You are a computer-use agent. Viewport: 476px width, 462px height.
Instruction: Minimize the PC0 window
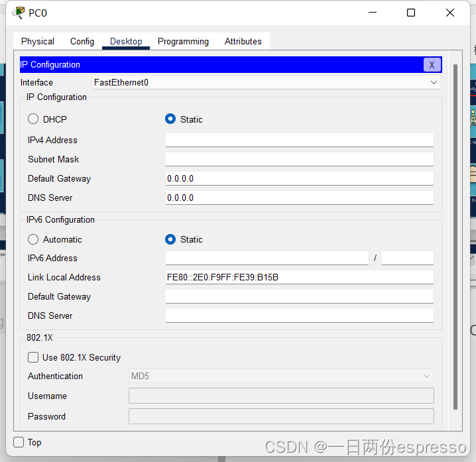373,13
